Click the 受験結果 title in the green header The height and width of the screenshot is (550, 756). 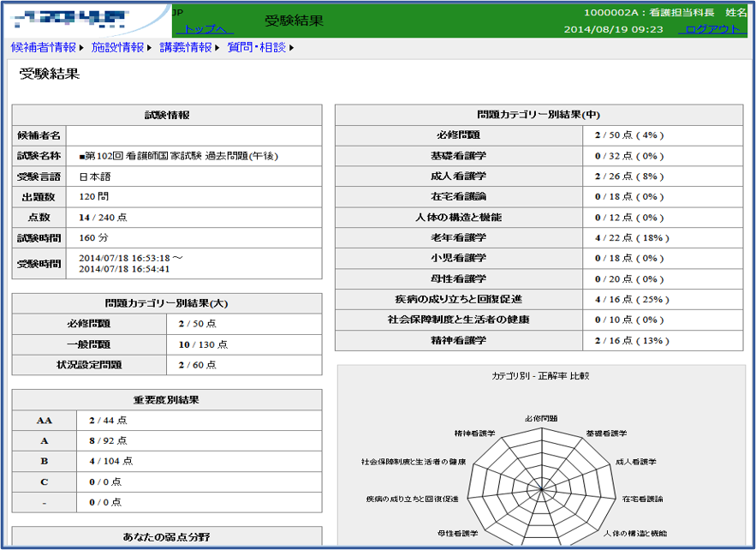(294, 21)
